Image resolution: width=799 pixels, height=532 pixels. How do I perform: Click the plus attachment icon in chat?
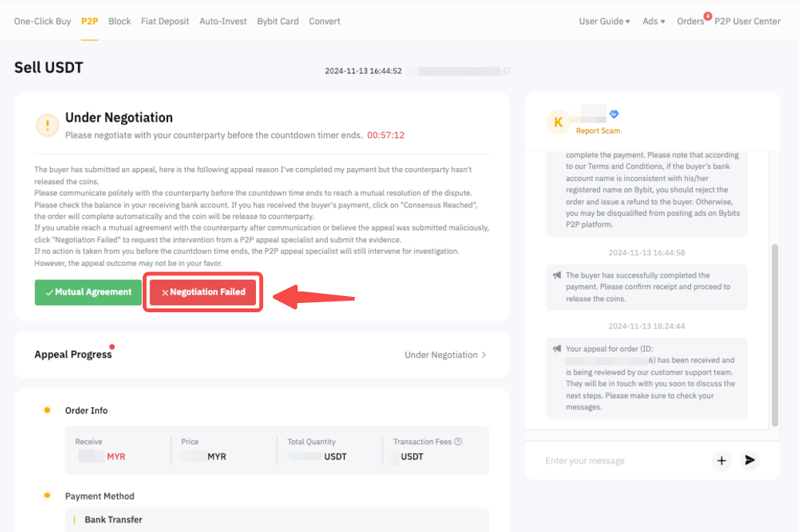722,460
